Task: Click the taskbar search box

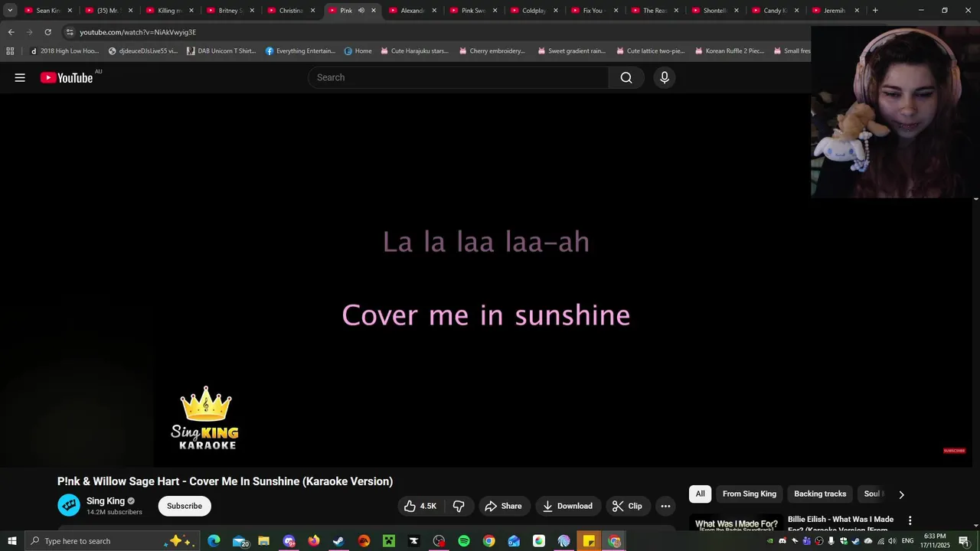Action: pos(111,541)
